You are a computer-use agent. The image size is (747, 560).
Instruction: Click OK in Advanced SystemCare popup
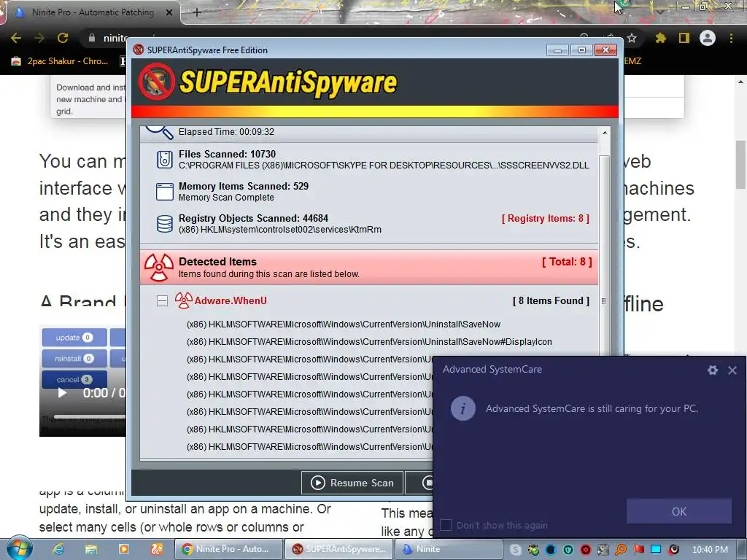point(679,511)
